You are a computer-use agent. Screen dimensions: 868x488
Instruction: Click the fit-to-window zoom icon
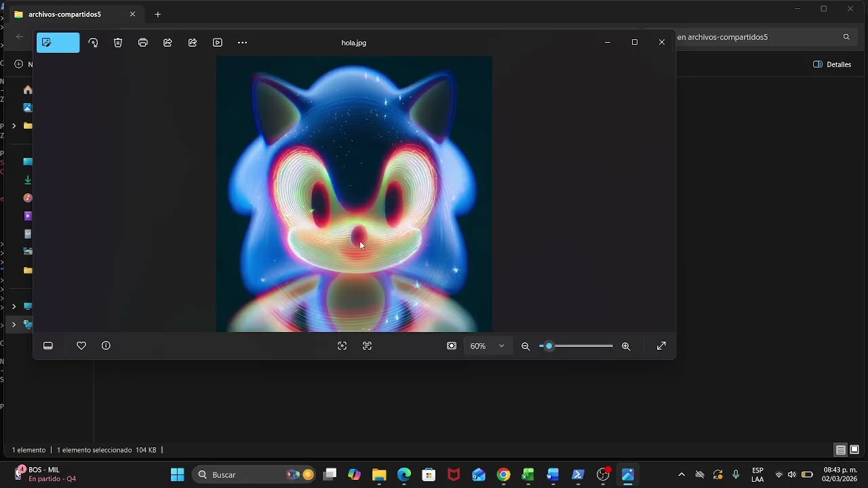(452, 346)
